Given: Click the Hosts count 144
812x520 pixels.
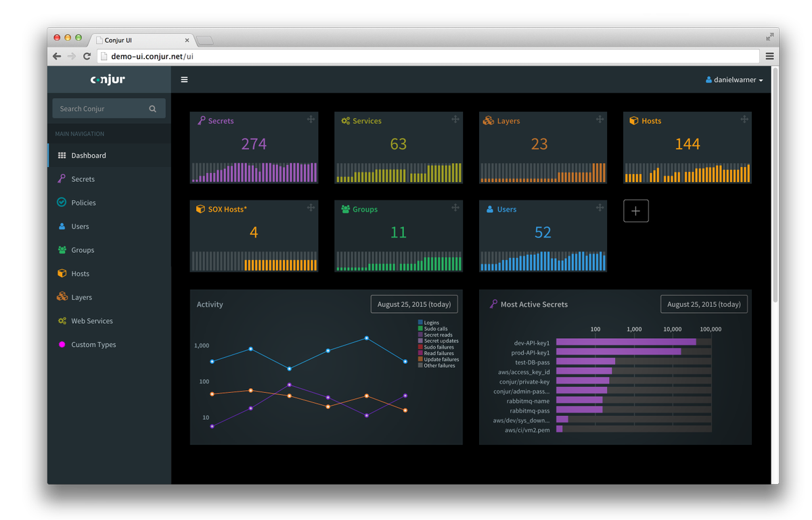Looking at the screenshot, I should pos(687,144).
